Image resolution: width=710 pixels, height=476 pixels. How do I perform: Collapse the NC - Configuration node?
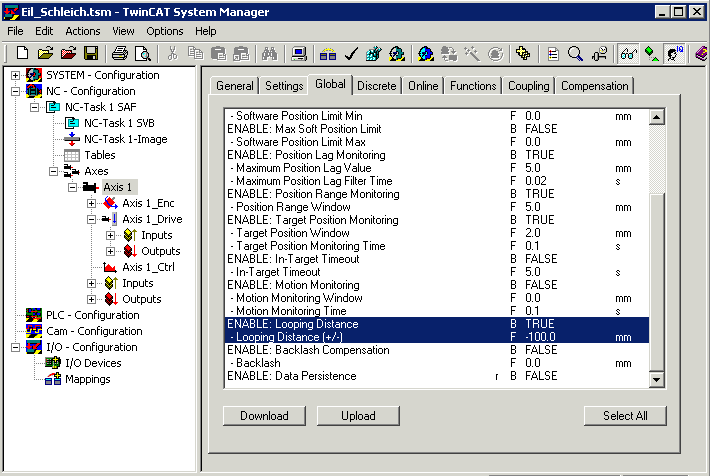15,91
